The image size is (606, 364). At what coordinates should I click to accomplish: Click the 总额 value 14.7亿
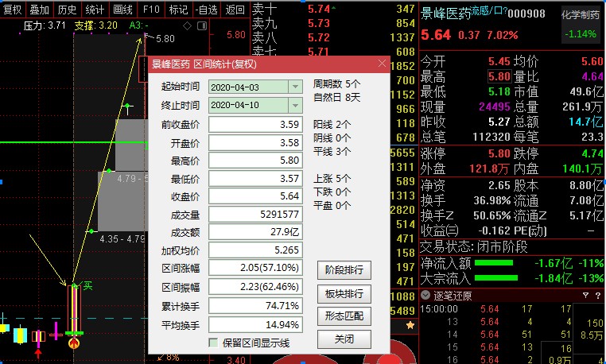pos(586,122)
